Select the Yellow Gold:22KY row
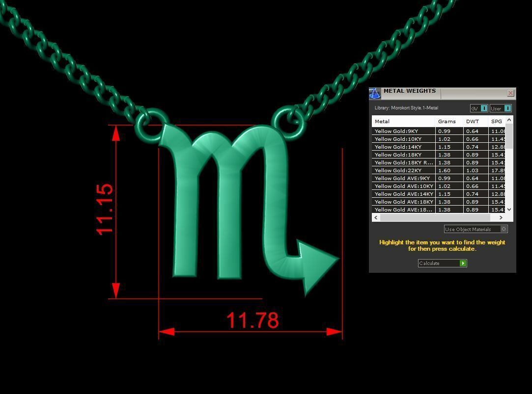532x394 pixels. pos(439,170)
